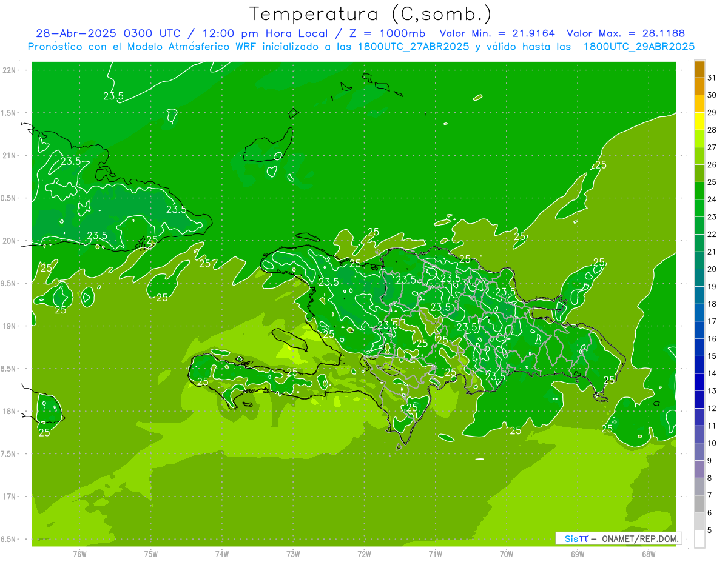Viewport: 728px width, 562px height.
Task: Click color scale swatch between 22 and 23
Action: (x=699, y=226)
